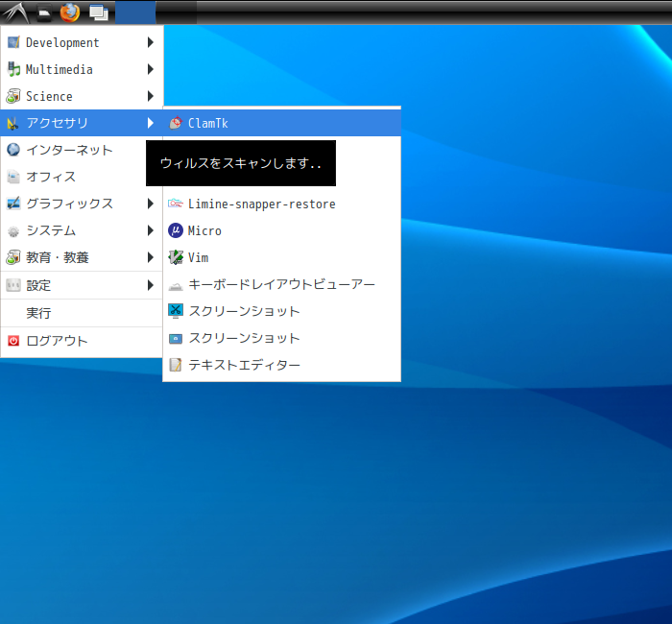The width and height of the screenshot is (672, 624).
Task: Click the ClamTk application icon
Action: coord(176,123)
